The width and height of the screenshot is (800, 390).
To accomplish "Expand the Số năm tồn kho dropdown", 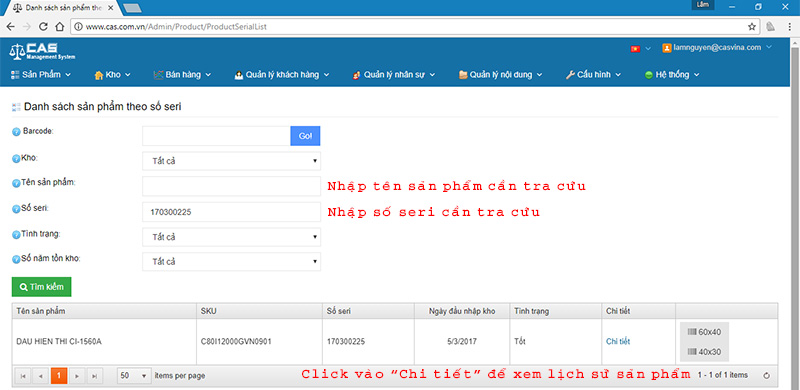I will point(232,262).
